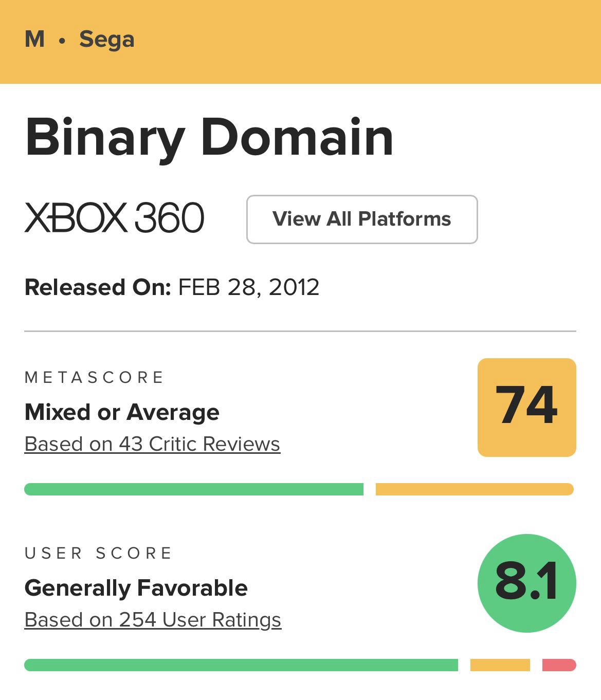Open the Sega publisher link
This screenshot has width=601, height=700.
click(106, 40)
